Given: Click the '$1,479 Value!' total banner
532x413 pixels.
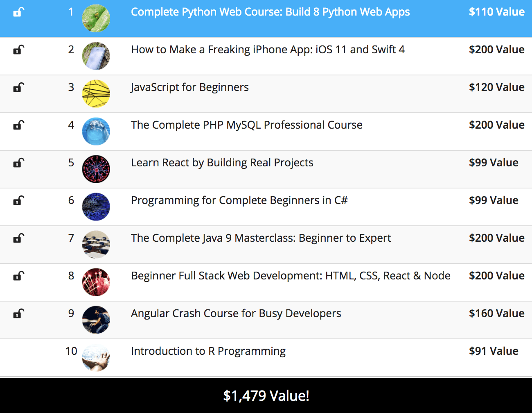Looking at the screenshot, I should 266,396.
